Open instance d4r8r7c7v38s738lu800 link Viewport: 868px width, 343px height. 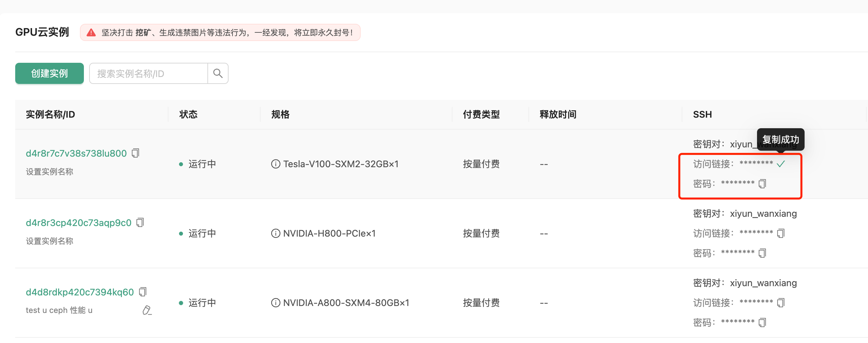(x=76, y=153)
